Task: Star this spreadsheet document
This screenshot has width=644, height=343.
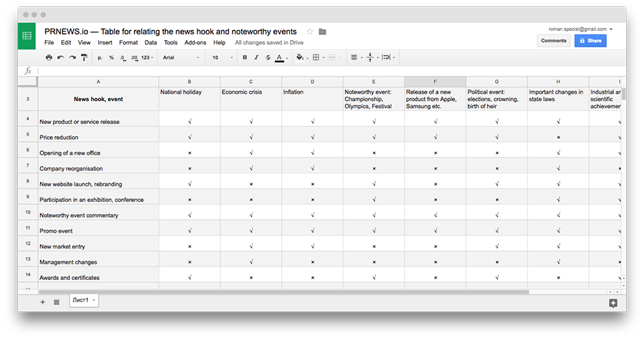Action: 310,32
